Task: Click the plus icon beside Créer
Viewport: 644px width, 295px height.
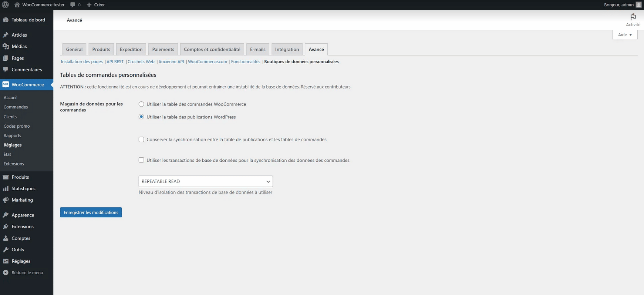Action: (89, 5)
